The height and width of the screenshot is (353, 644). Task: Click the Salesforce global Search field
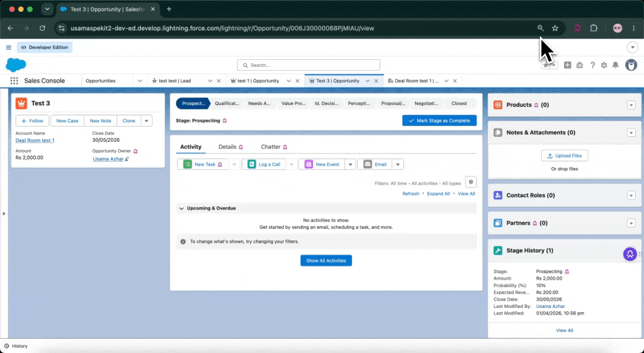pos(308,65)
